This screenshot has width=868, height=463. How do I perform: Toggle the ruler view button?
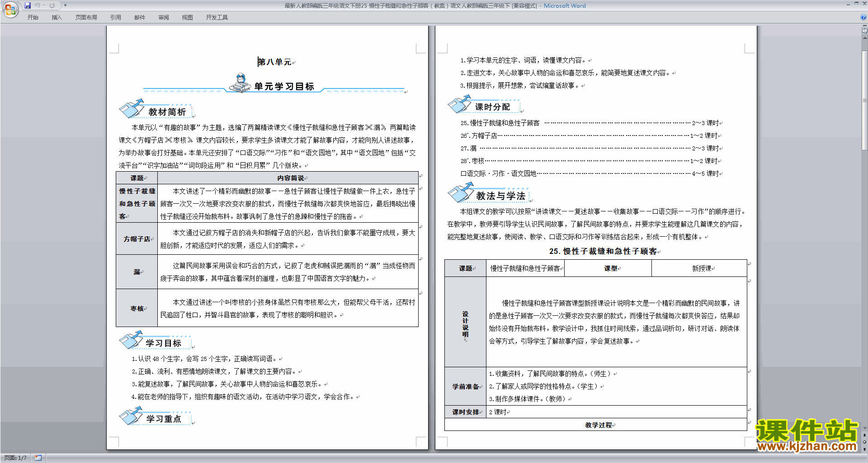pos(864,31)
